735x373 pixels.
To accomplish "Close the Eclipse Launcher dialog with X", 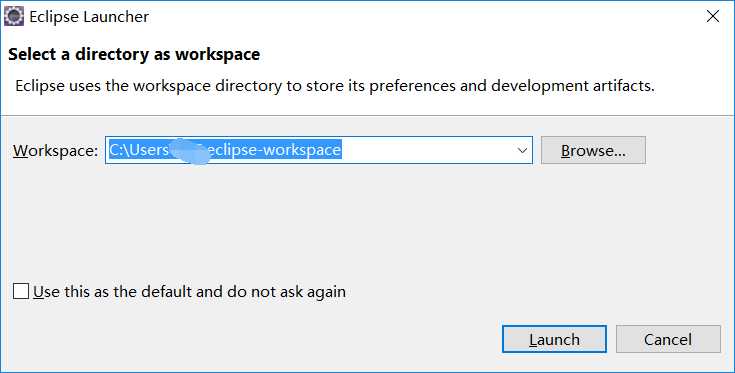I will coord(713,16).
